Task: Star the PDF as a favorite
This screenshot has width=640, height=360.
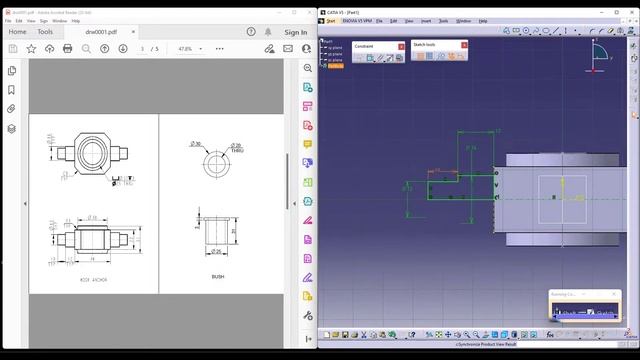Action: coord(31,49)
